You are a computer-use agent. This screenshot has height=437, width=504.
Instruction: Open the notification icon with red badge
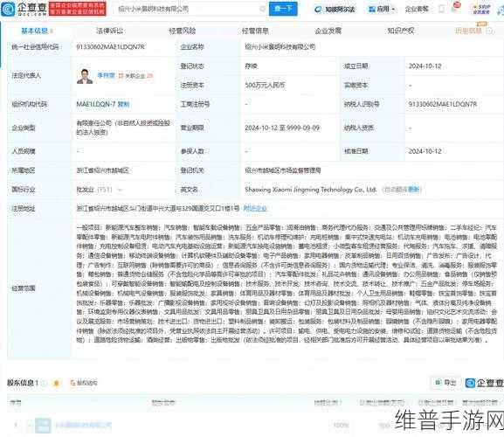click(x=455, y=7)
